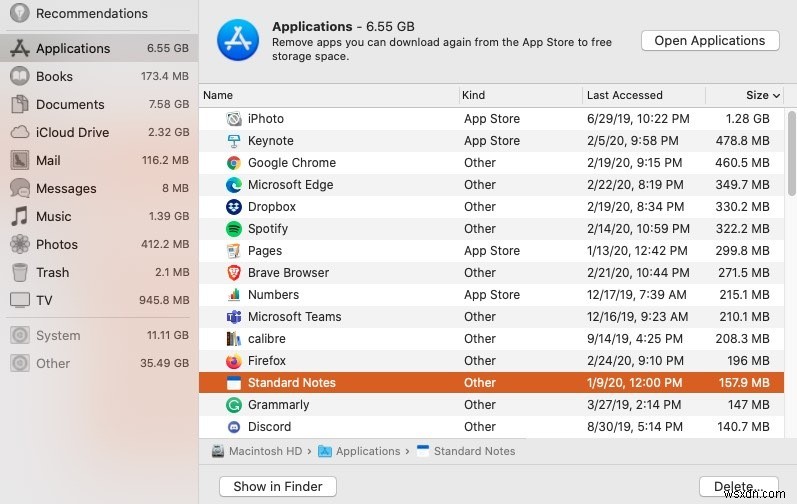Click the Microsoft Edge row name
797x504 pixels.
[x=291, y=185]
